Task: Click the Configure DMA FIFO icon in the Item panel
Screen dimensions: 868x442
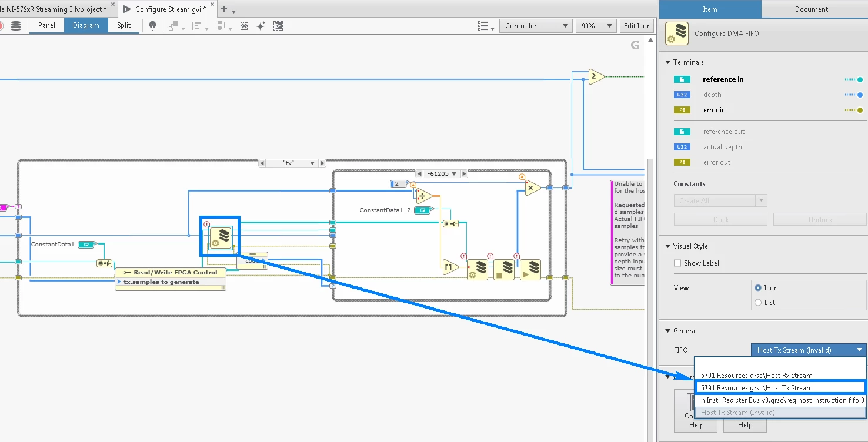Action: tap(676, 34)
